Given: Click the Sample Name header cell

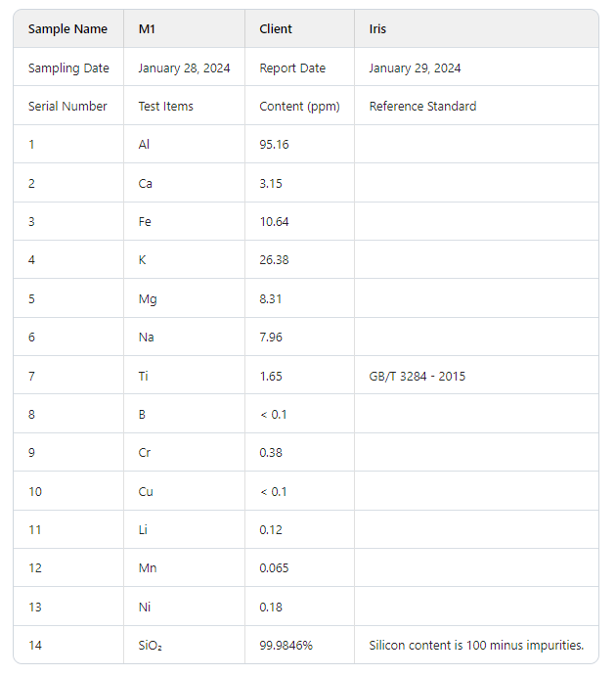Looking at the screenshot, I should pos(68,29).
